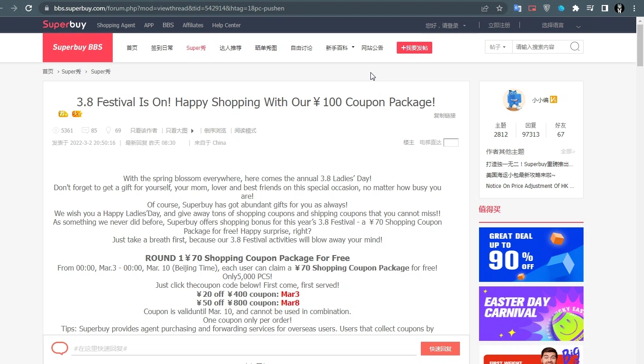This screenshot has height=364, width=644.
Task: Switch to 阅读模式 reading mode
Action: click(245, 131)
